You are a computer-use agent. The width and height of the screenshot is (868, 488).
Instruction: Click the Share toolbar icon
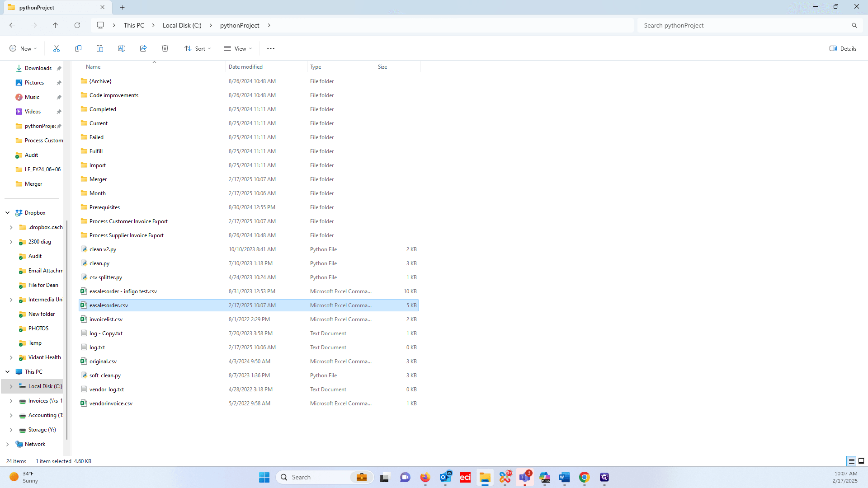coord(143,48)
